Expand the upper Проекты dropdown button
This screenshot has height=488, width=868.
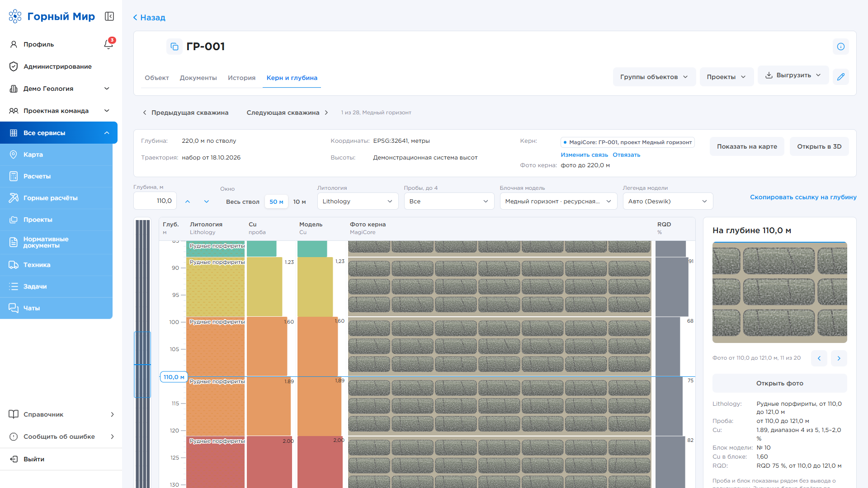tap(726, 77)
